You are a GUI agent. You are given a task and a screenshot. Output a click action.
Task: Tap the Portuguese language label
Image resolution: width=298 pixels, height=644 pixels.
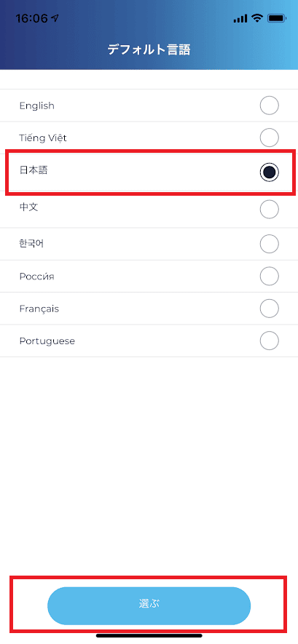tap(47, 341)
